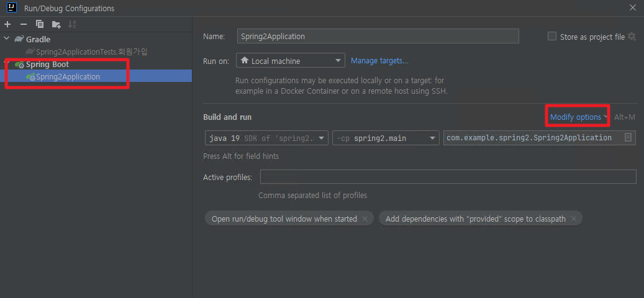This screenshot has height=298, width=644.
Task: Sort configurations alphabetically icon
Action: pos(72,24)
